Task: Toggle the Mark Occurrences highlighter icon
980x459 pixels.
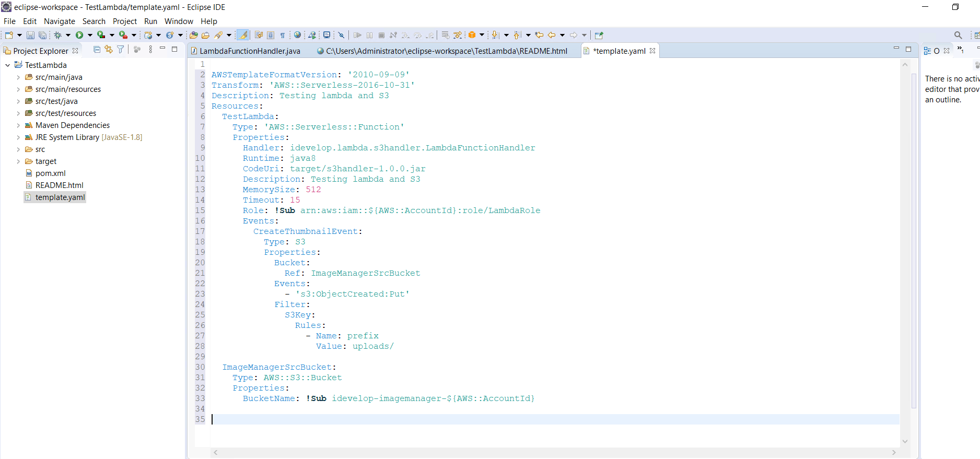Action: 243,35
